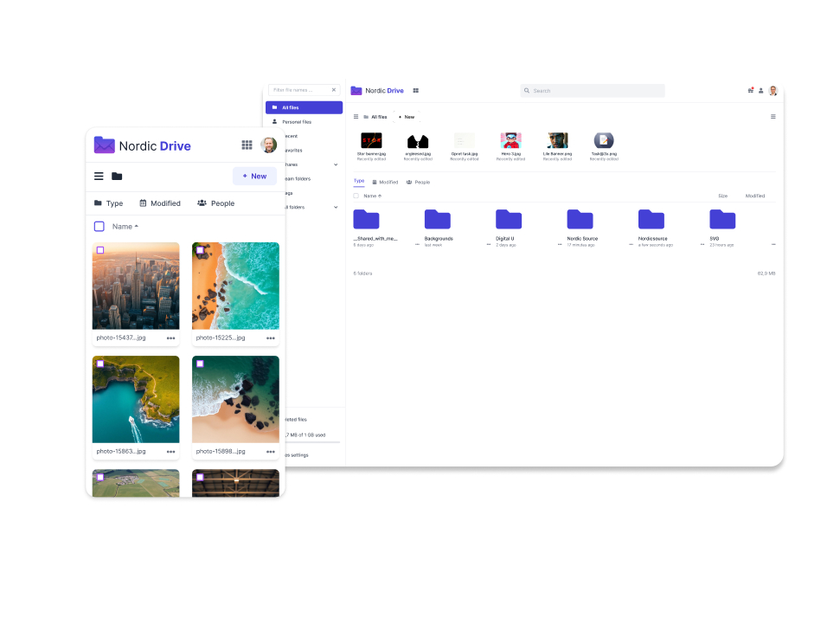Screen dimensions: 840x624
Task: Open more actions for photo-15225 file
Action: (x=271, y=338)
